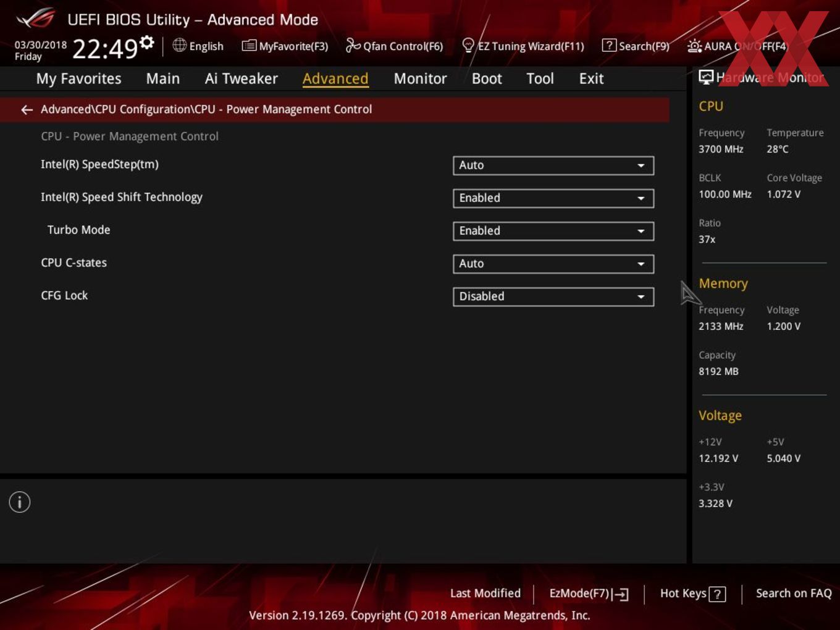840x630 pixels.
Task: Click the globe language icon
Action: pyautogui.click(x=179, y=45)
